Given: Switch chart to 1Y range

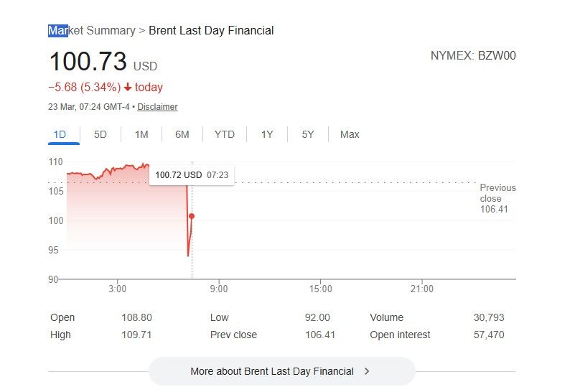Looking at the screenshot, I should point(267,134).
